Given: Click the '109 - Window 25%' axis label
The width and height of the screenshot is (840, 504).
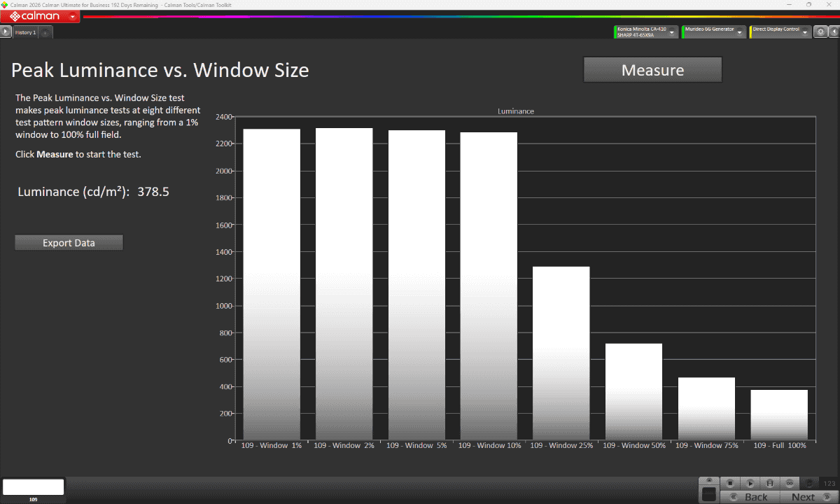Looking at the screenshot, I should pos(561,445).
